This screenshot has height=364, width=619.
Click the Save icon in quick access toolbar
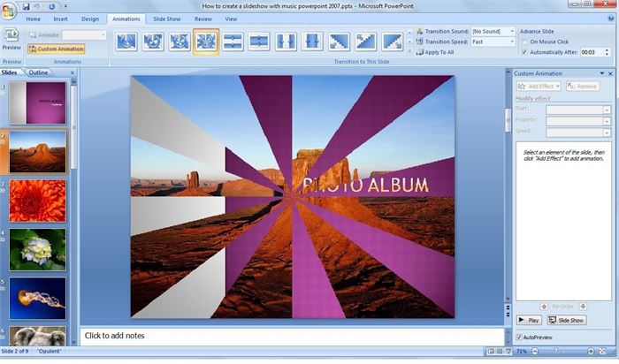click(25, 5)
